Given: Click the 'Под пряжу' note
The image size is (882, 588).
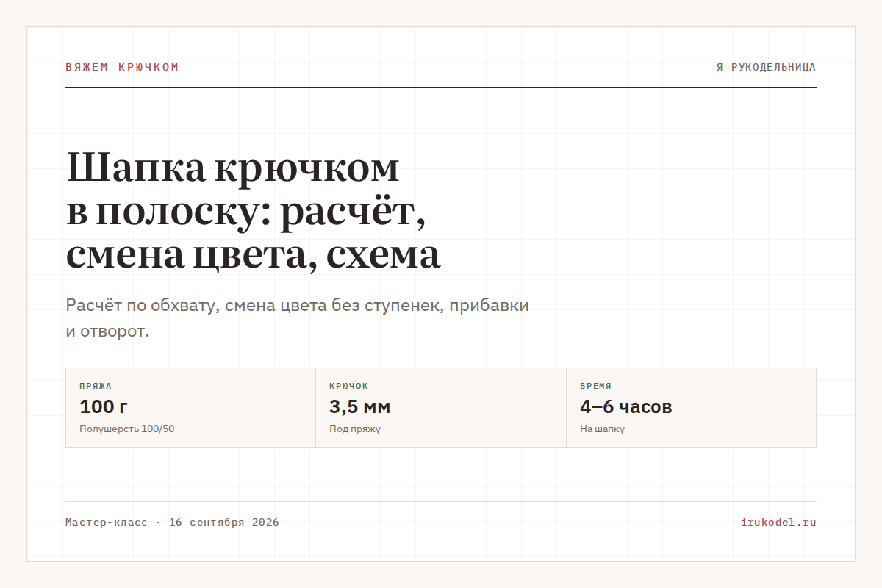Looking at the screenshot, I should pos(355,429).
